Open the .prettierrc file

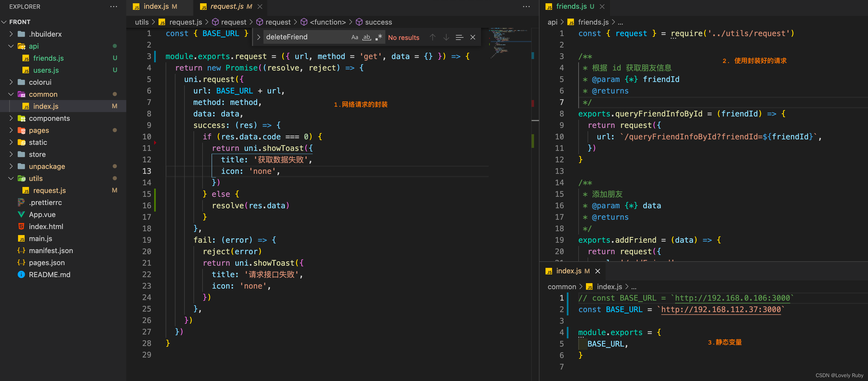63,203
